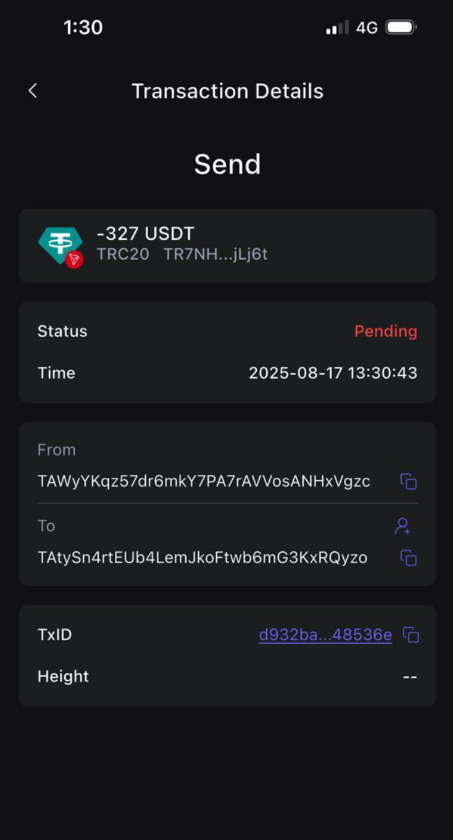Tap the Send heading
Viewport: 453px width, 840px height.
tap(228, 164)
